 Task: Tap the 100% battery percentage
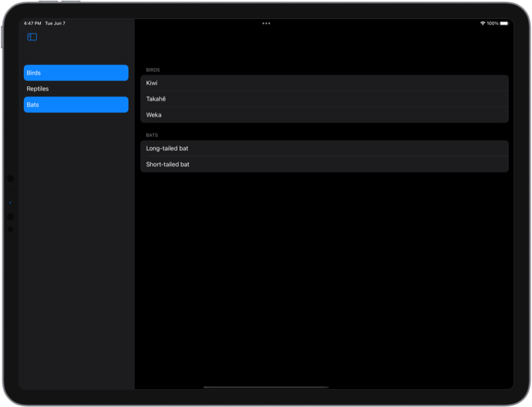493,23
